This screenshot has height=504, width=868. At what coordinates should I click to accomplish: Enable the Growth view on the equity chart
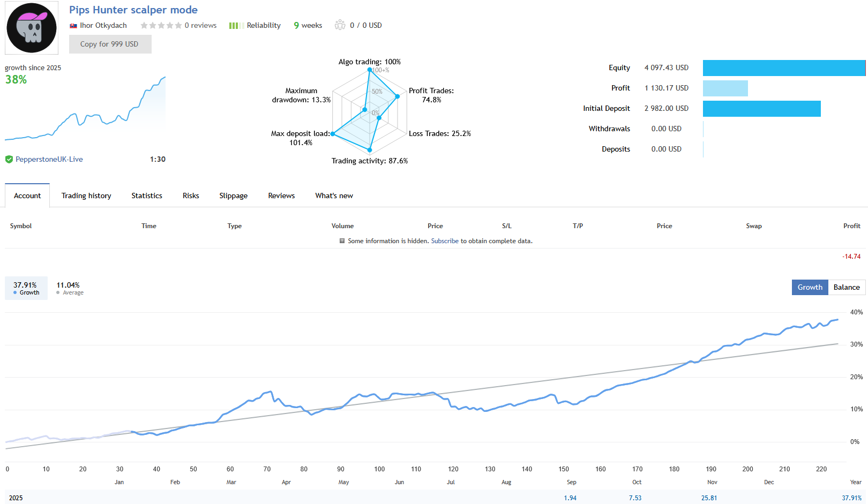(810, 287)
